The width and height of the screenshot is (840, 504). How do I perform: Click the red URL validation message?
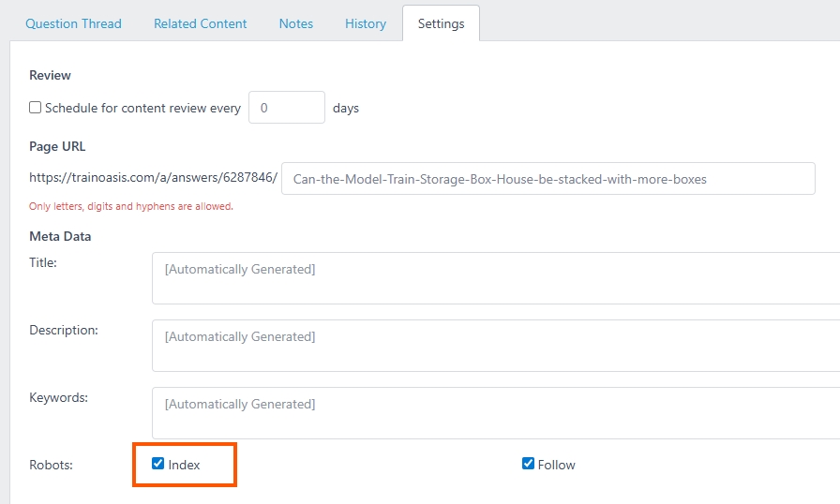coord(131,206)
